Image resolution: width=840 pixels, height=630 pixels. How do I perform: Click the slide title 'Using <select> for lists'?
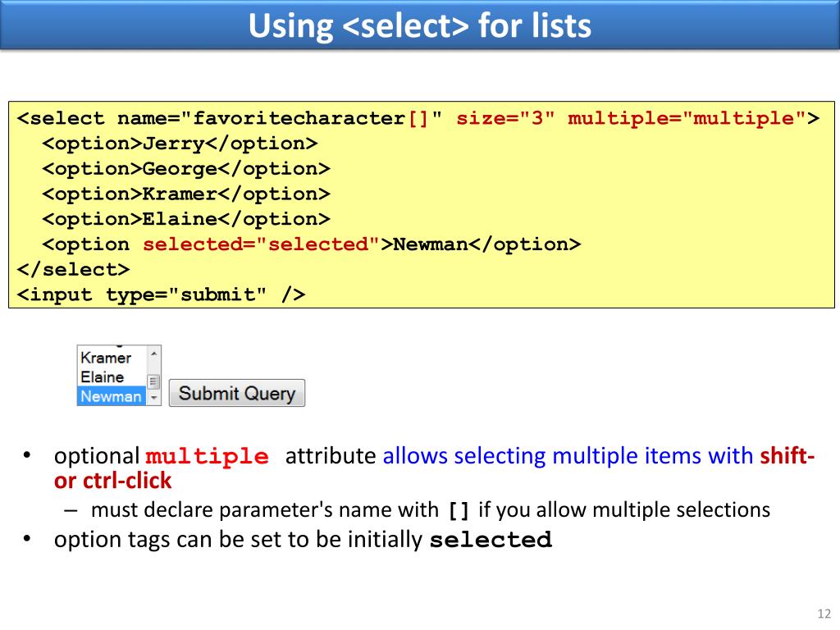click(419, 25)
